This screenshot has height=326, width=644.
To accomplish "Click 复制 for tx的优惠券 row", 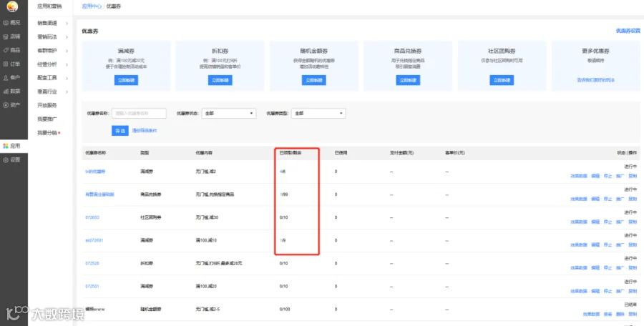I will (x=633, y=176).
